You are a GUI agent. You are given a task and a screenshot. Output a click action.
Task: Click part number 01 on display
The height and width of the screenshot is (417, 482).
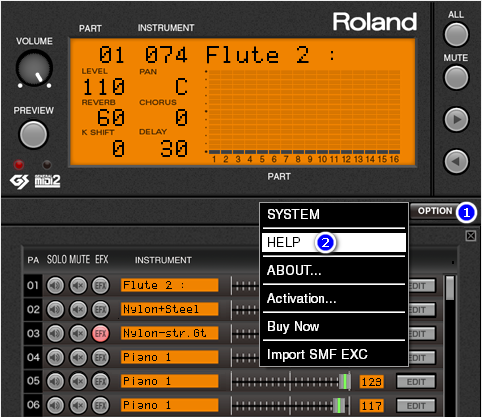112,55
